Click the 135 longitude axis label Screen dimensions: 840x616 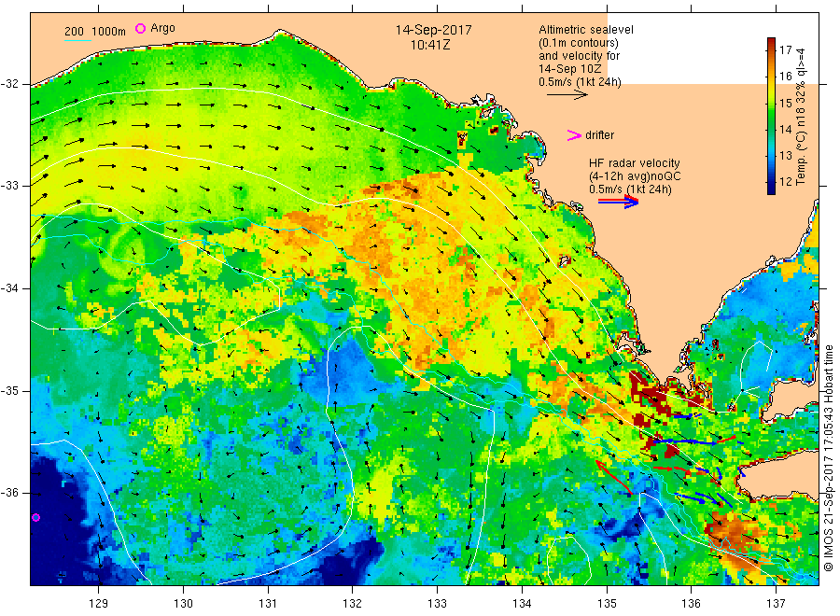(607, 604)
